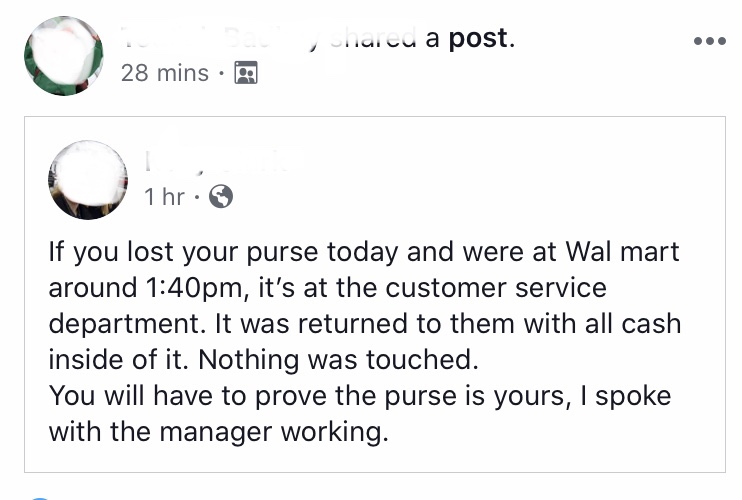Screen dimensions: 742x500
Task: Click the last line "with the manager working."
Action: point(217,432)
